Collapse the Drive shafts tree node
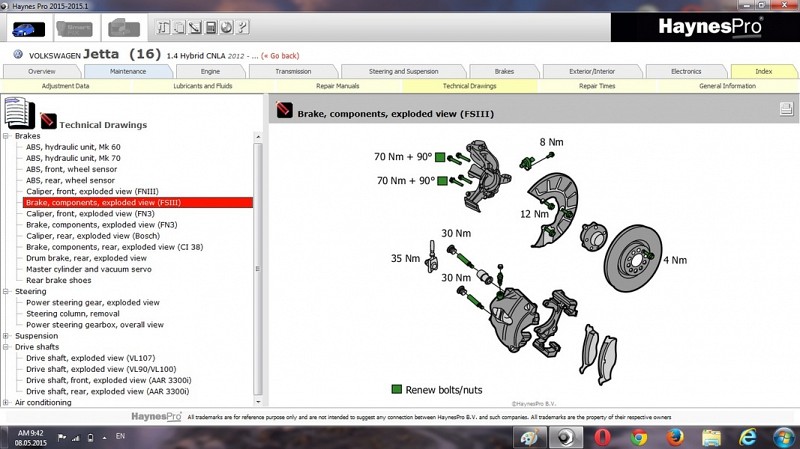The image size is (800, 449). (x=6, y=347)
